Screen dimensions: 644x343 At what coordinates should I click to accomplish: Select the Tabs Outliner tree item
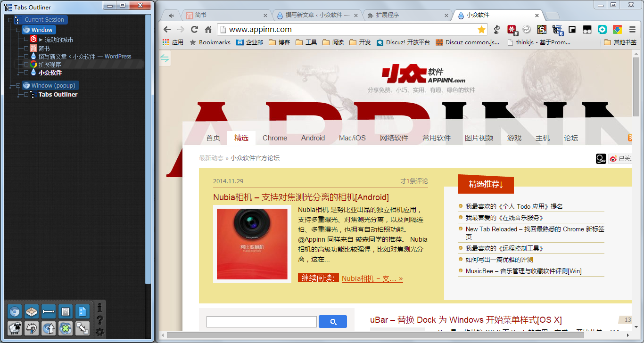click(x=58, y=94)
